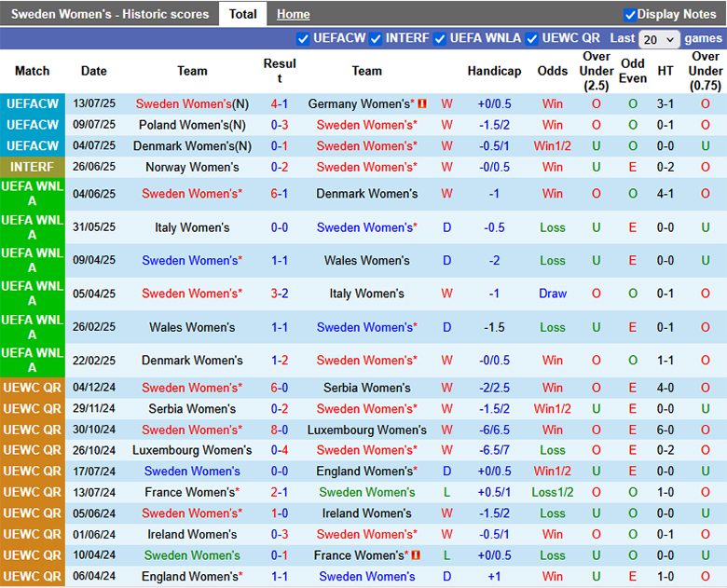727x588 pixels.
Task: Click HT score 4-1 on Denmark row
Action: 665,194
